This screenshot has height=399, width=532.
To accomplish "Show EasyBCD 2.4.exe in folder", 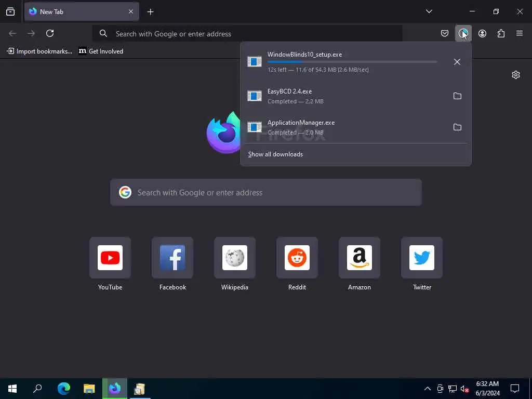I will point(457,96).
